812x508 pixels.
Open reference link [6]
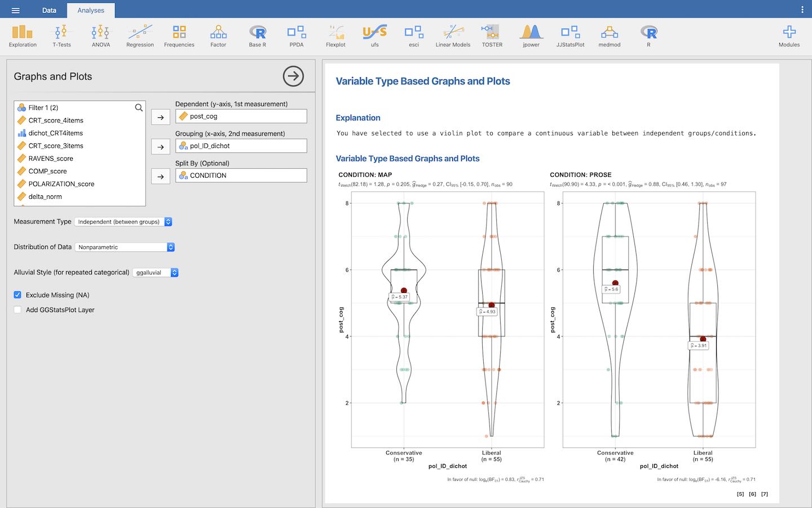[752, 494]
